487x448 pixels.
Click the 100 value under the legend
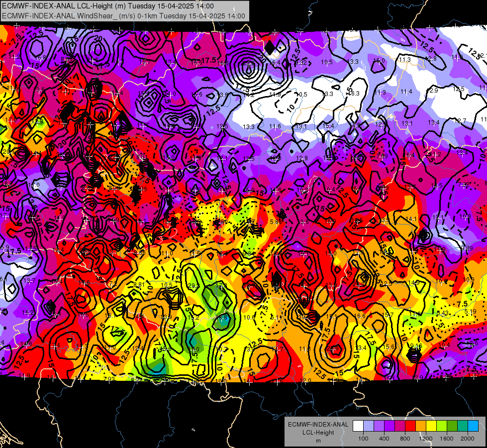364,439
